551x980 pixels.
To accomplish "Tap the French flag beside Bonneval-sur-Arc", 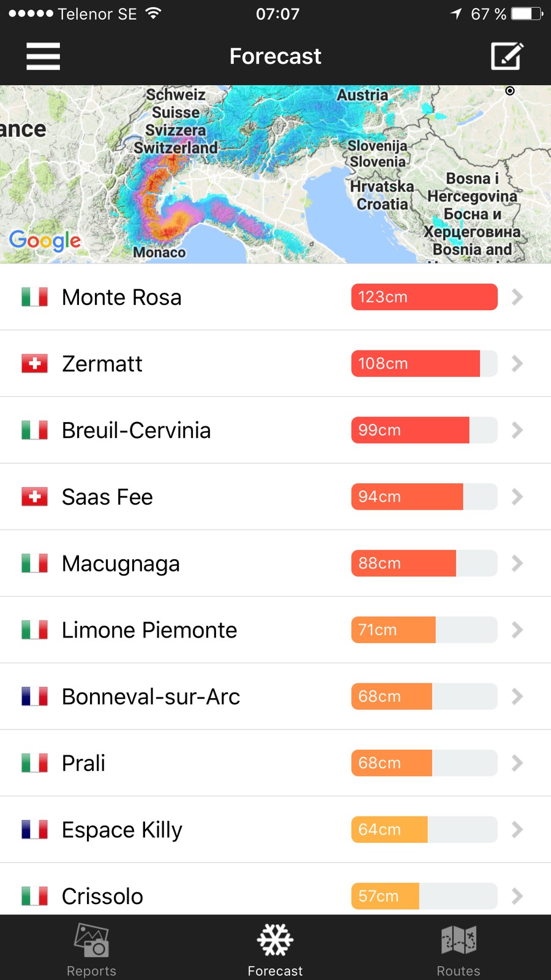I will [x=35, y=696].
